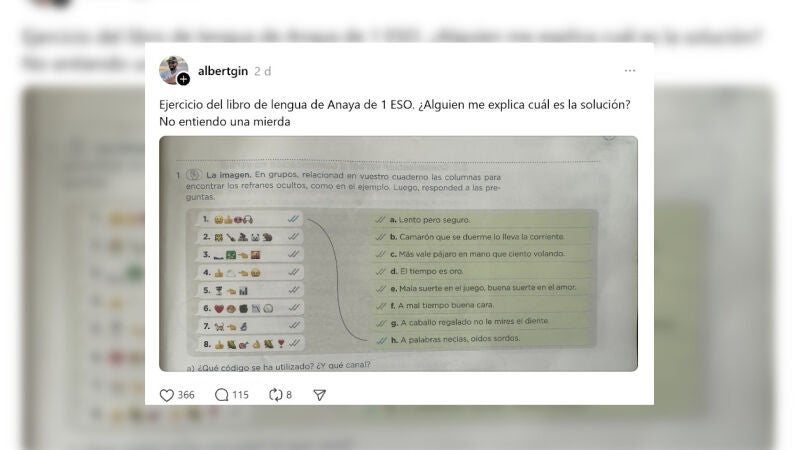Click emoji row number 1 in the photo

[x=249, y=219]
